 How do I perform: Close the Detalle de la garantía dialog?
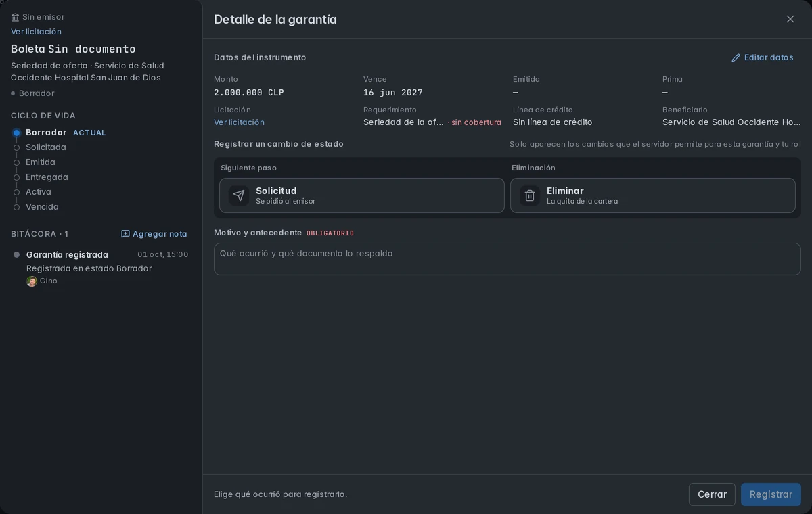click(x=790, y=19)
